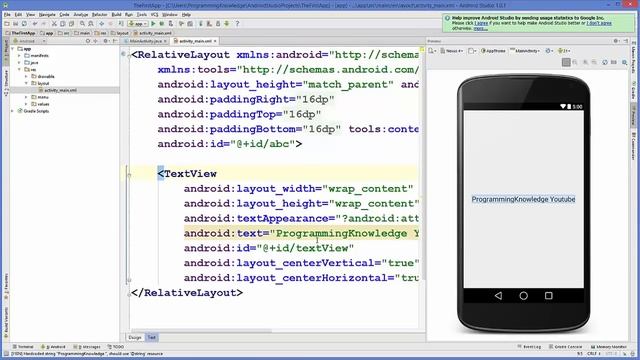Expand the values folder arrow

click(27, 104)
